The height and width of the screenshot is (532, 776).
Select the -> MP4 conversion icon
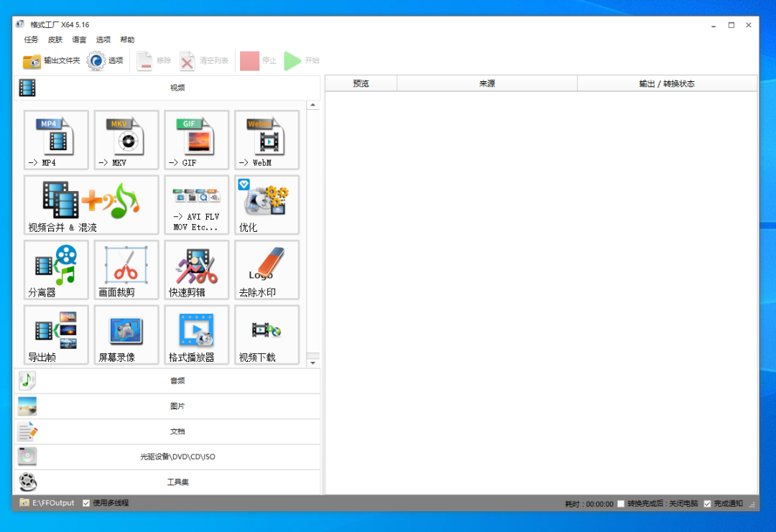coord(56,140)
